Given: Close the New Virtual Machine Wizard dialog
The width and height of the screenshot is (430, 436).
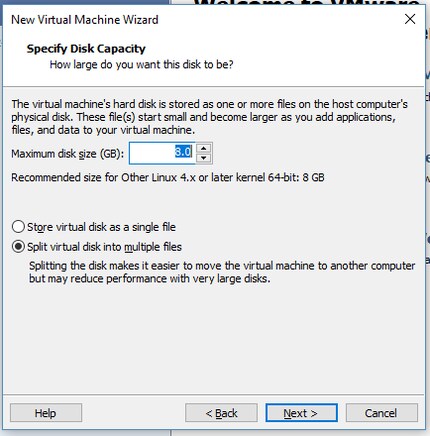Looking at the screenshot, I should click(x=410, y=19).
